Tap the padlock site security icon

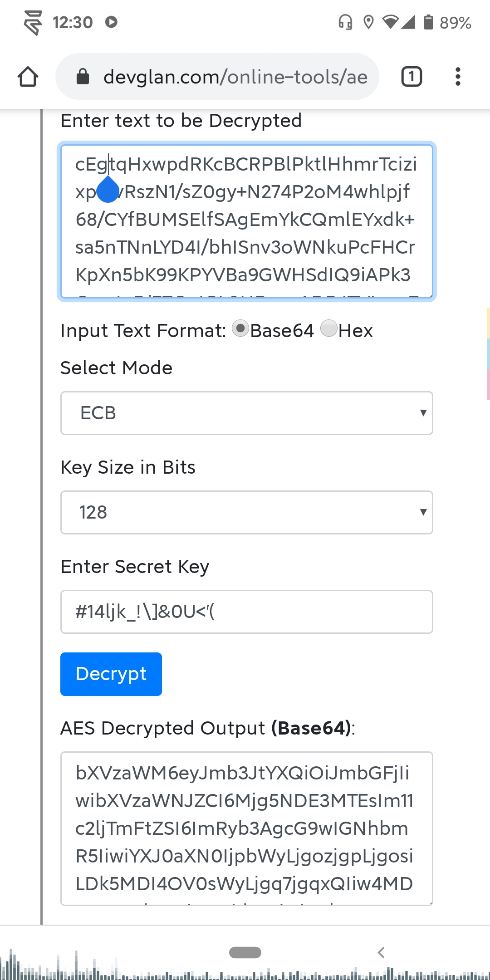tap(83, 77)
